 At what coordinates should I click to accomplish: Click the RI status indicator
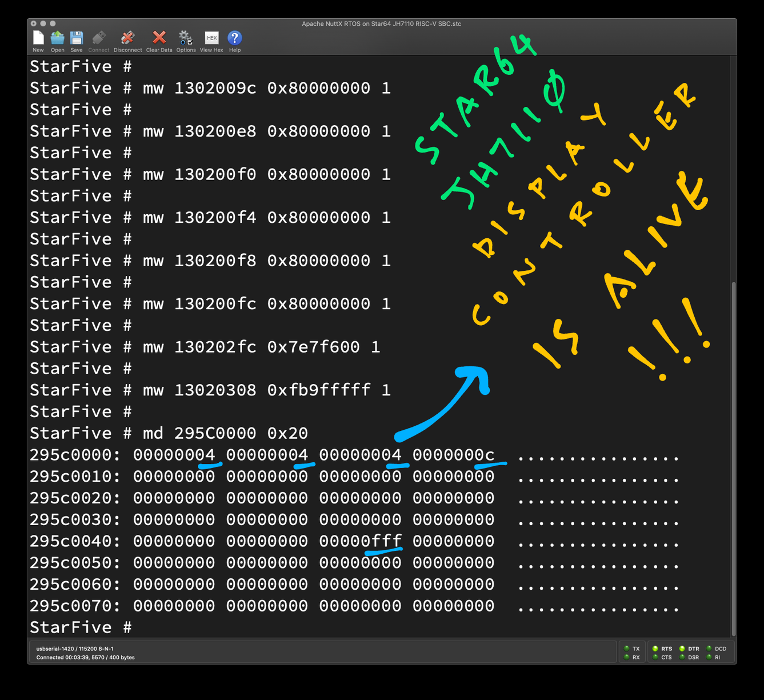click(709, 657)
